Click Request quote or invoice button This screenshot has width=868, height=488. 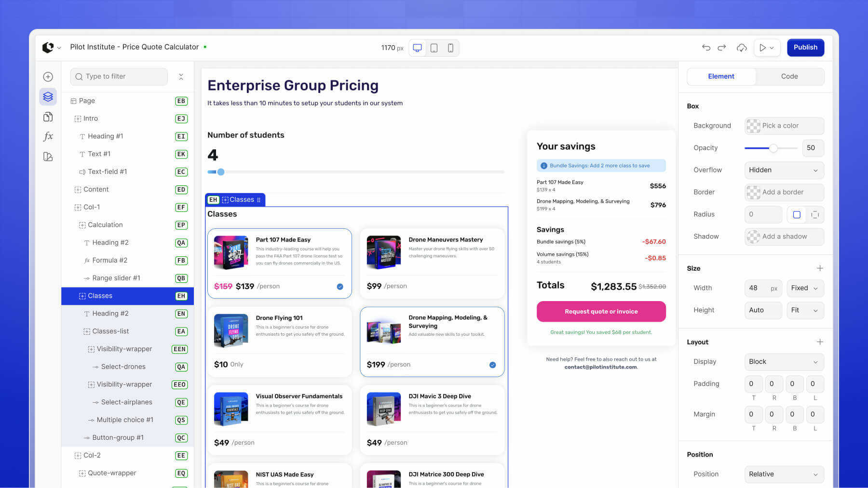601,312
